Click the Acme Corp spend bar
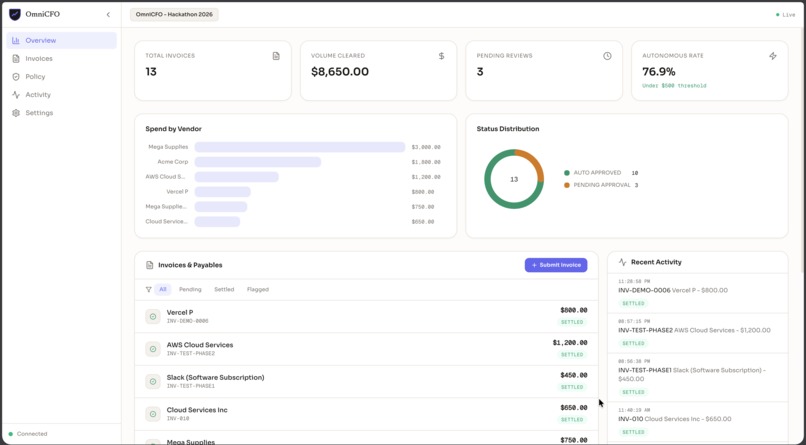Image resolution: width=806 pixels, height=445 pixels. pyautogui.click(x=258, y=162)
